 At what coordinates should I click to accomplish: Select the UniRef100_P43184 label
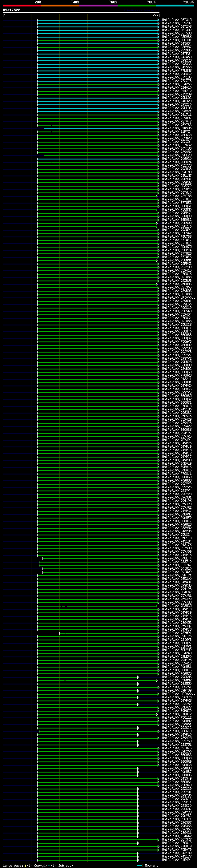pos(177,542)
